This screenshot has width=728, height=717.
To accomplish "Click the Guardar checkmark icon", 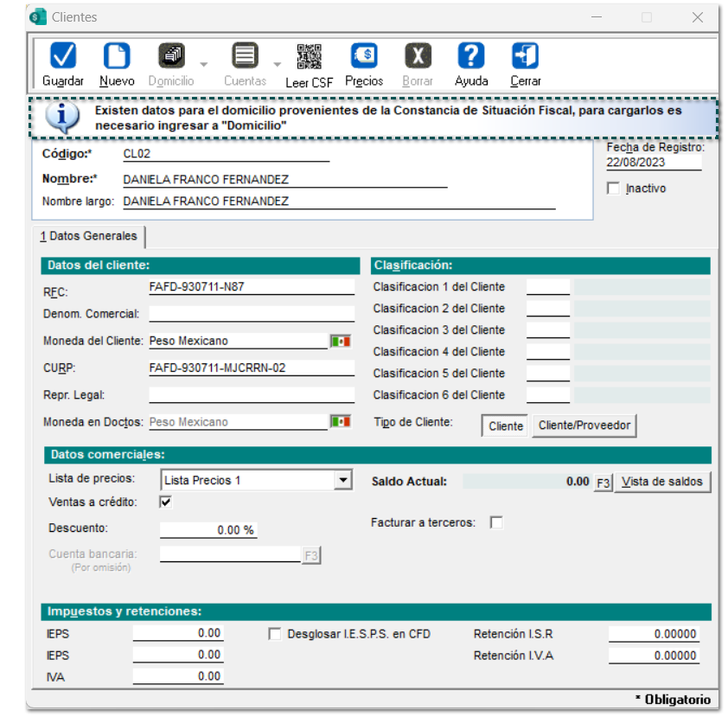I will (62, 55).
